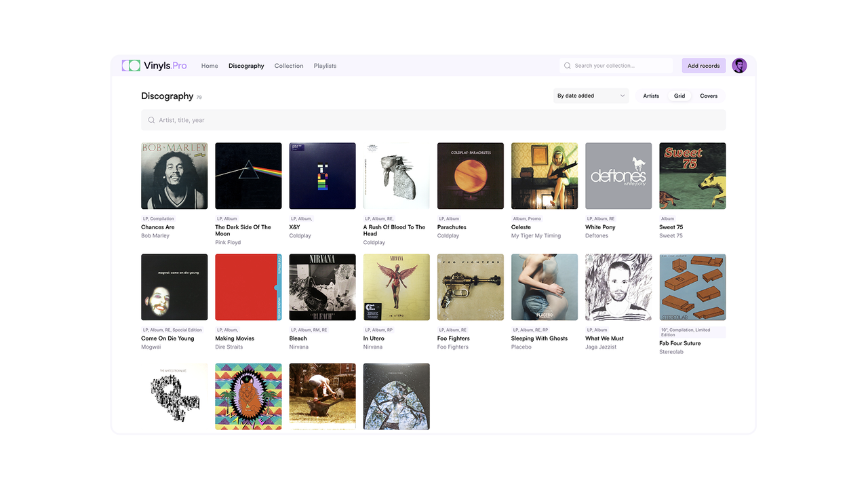Switch to Artists view
The width and height of the screenshot is (868, 489).
650,96
